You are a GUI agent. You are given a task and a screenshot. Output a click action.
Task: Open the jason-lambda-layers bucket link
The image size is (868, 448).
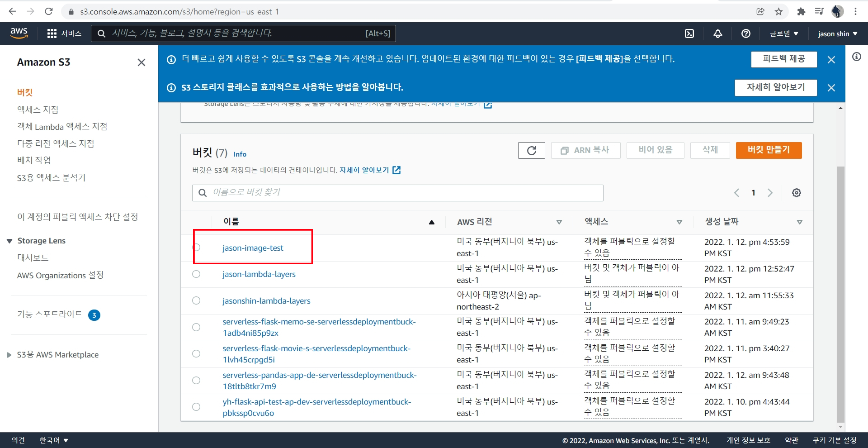click(259, 274)
